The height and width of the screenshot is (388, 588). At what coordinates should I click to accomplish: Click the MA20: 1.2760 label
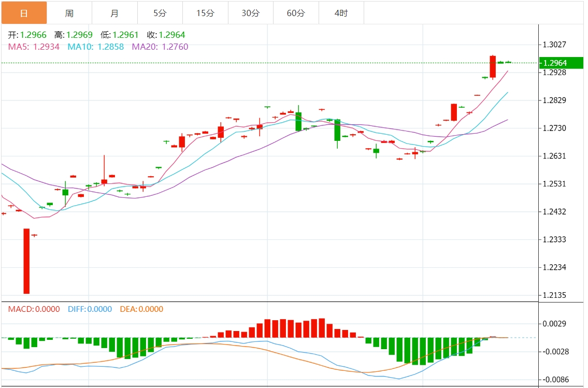(x=160, y=47)
